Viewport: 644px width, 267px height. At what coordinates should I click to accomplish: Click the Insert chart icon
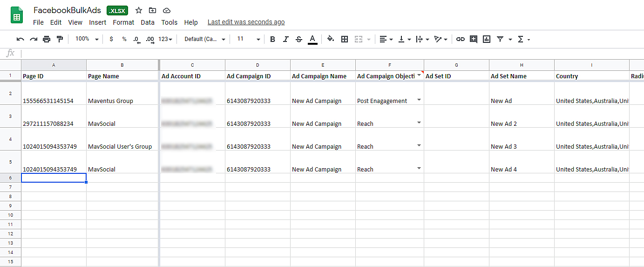click(x=487, y=39)
